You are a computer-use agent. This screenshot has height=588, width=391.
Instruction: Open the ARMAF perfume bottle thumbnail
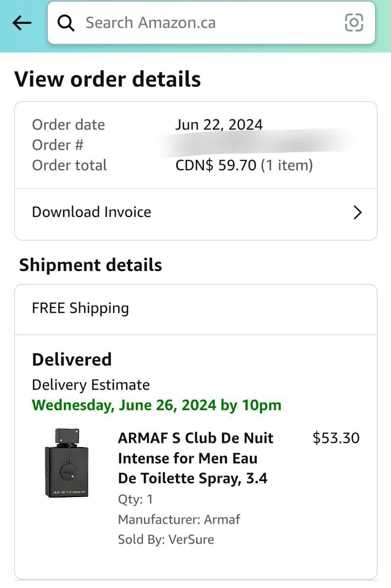click(68, 463)
